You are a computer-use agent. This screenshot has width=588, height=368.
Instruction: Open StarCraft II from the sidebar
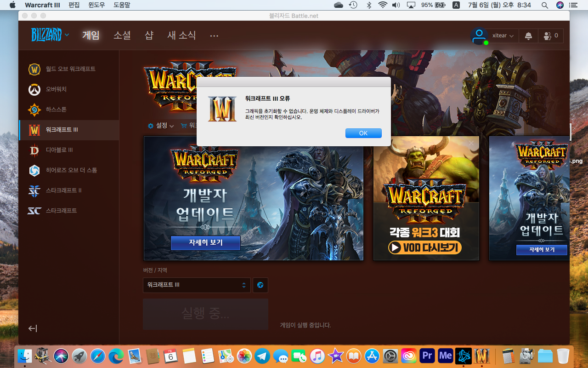click(x=69, y=190)
